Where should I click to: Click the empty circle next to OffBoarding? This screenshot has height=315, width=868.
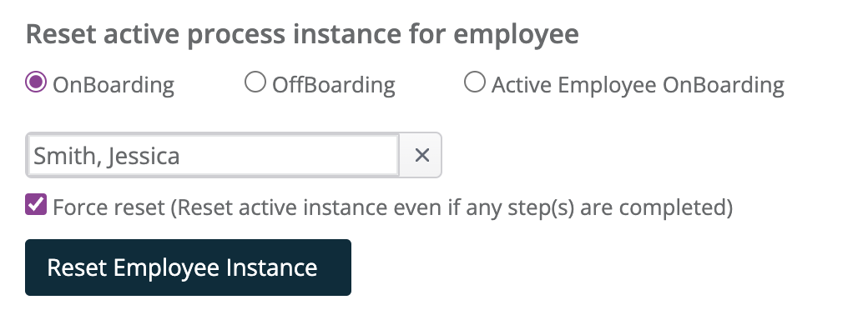(255, 82)
